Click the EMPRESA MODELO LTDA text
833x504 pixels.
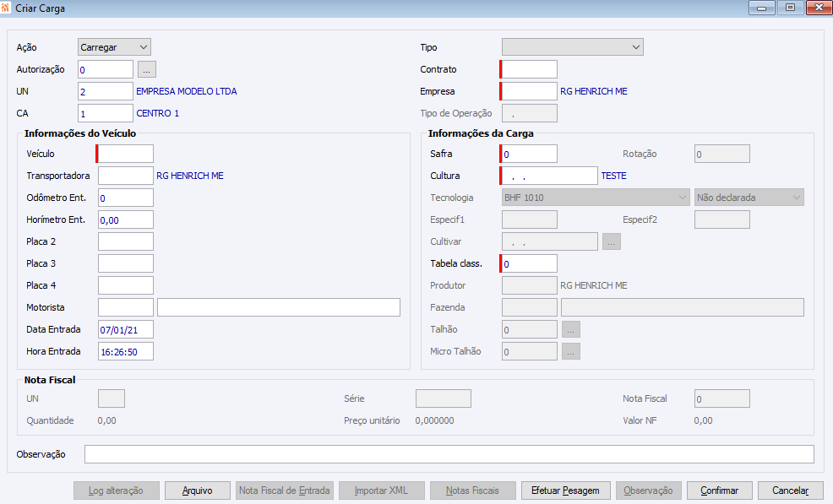click(187, 91)
